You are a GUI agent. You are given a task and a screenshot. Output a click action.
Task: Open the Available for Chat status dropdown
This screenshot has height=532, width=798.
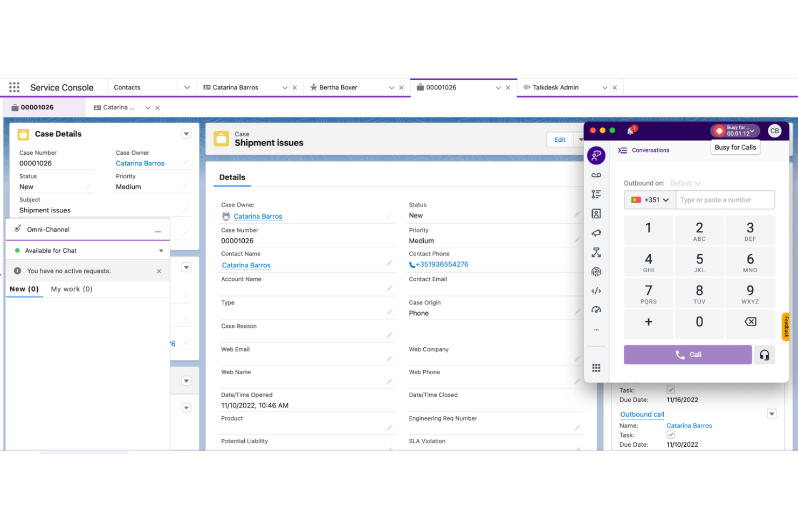(x=161, y=250)
